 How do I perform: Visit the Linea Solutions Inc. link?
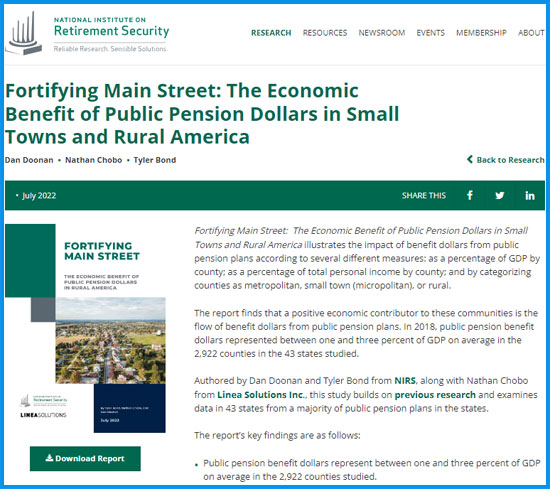[261, 395]
